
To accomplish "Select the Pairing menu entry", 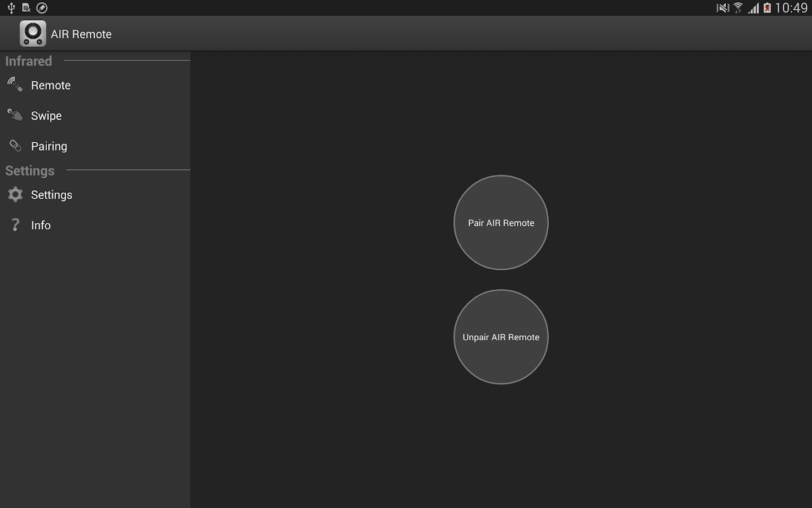I will [x=49, y=146].
